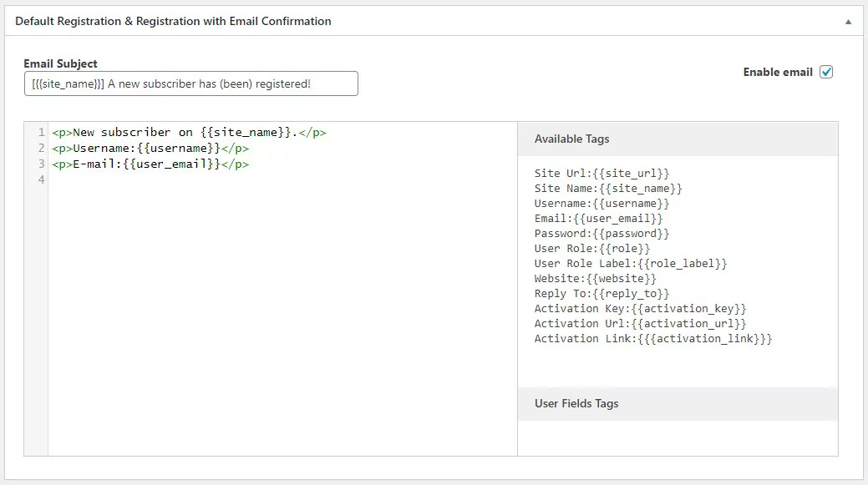This screenshot has height=485, width=868.
Task: Select the Email {{user_email}} tag
Action: click(x=598, y=219)
